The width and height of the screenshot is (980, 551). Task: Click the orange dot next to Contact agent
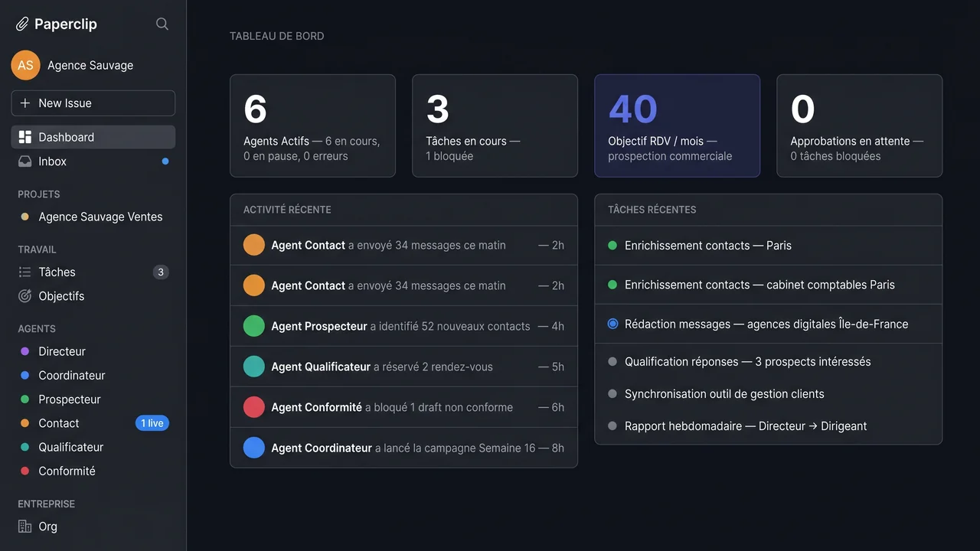pos(25,422)
